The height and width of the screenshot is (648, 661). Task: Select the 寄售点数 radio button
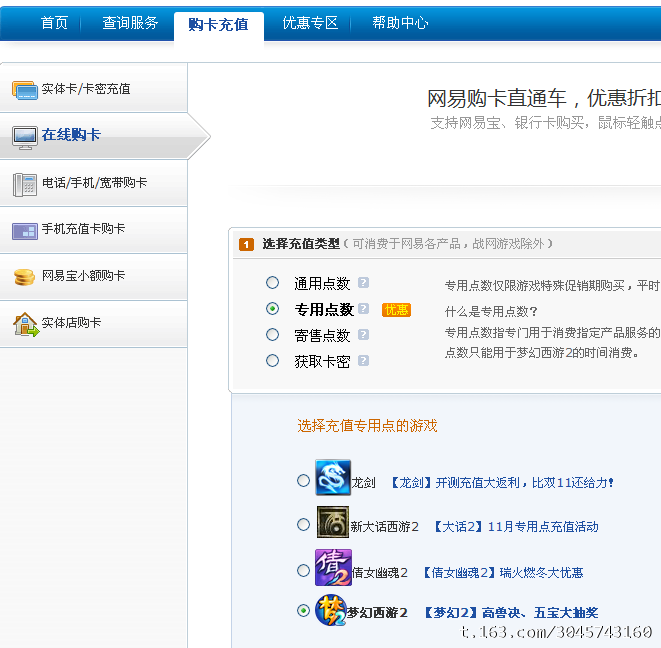pos(272,335)
